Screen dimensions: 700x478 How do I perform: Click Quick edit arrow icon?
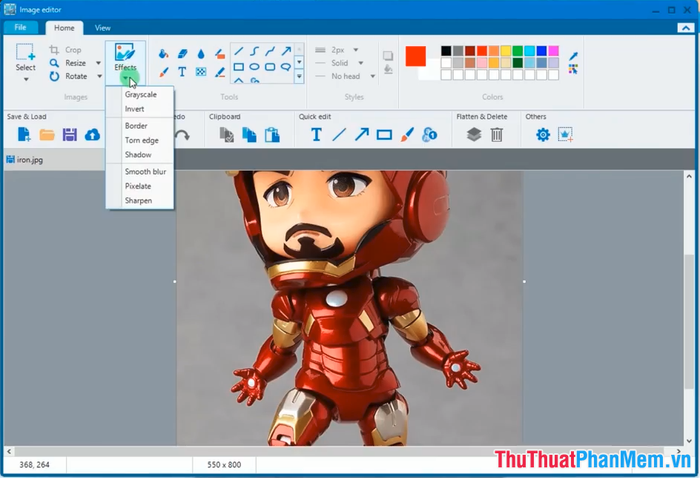(x=362, y=134)
